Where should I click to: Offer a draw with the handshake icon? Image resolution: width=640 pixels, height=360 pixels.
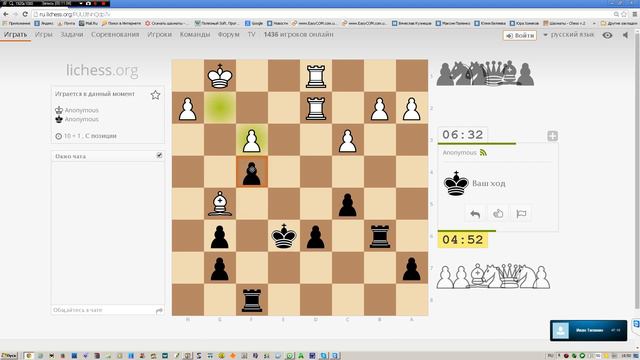pos(498,213)
